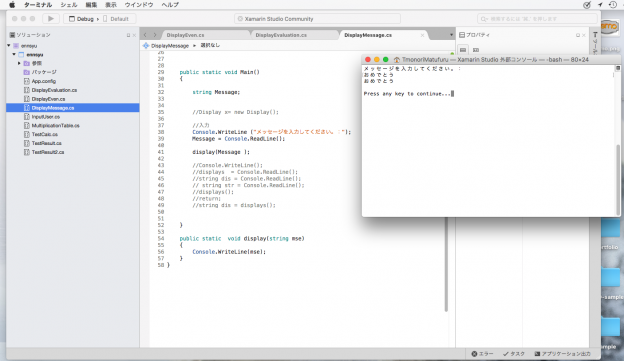Click the TestResult2.cs file icon

pyautogui.click(x=27, y=152)
